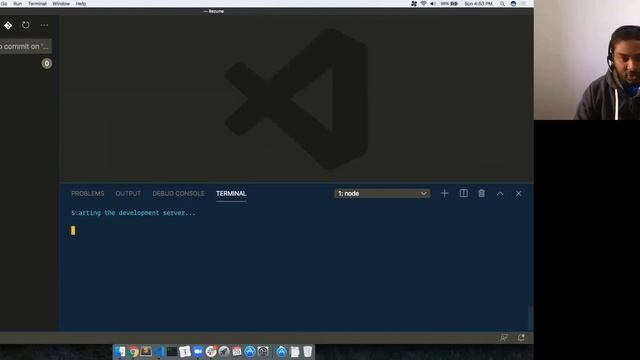Viewport: 640px width, 360px height.
Task: Click the 'Starting the development server...' text
Action: tap(133, 213)
